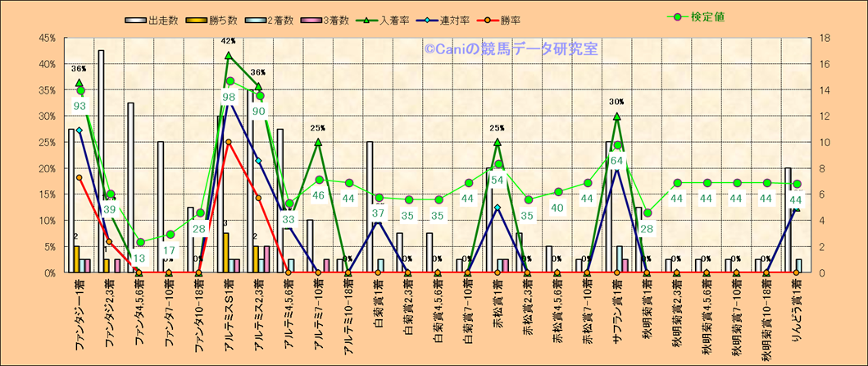Open the Caniの競馬データ研究室 watermark link
Viewport: 868px width, 366px height.
pyautogui.click(x=511, y=49)
